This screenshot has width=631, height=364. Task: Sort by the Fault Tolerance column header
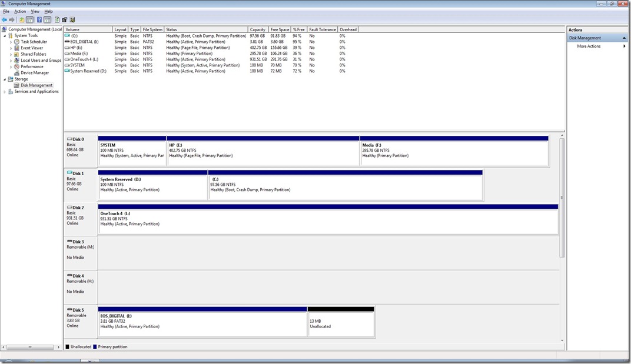click(x=323, y=29)
